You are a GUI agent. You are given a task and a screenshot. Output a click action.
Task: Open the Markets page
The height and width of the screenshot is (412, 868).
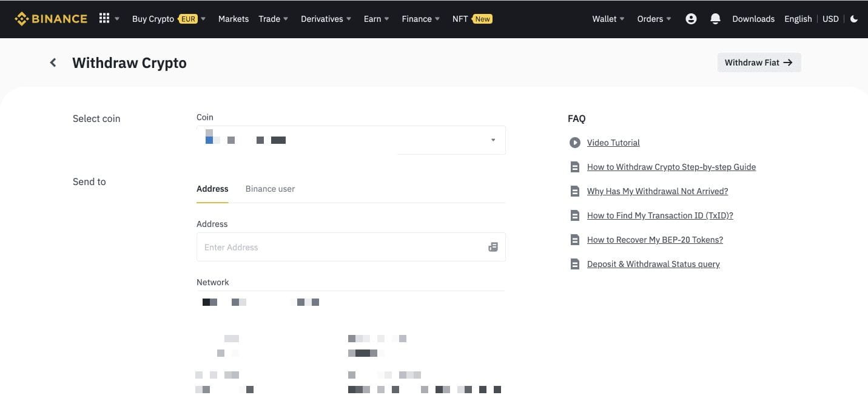tap(234, 19)
